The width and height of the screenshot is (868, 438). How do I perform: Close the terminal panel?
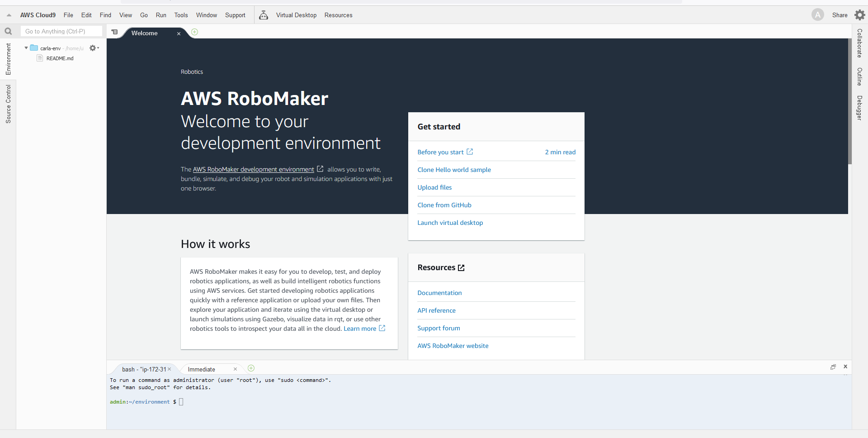click(x=845, y=367)
